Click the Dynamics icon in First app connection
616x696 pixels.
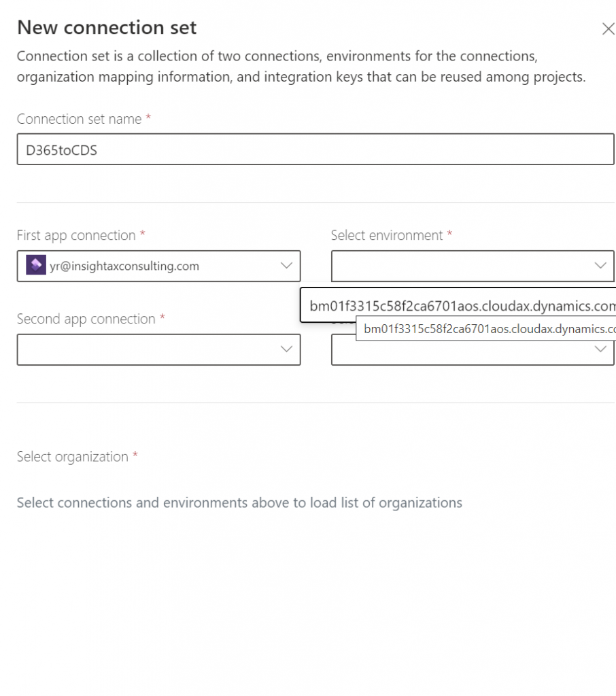(x=35, y=266)
